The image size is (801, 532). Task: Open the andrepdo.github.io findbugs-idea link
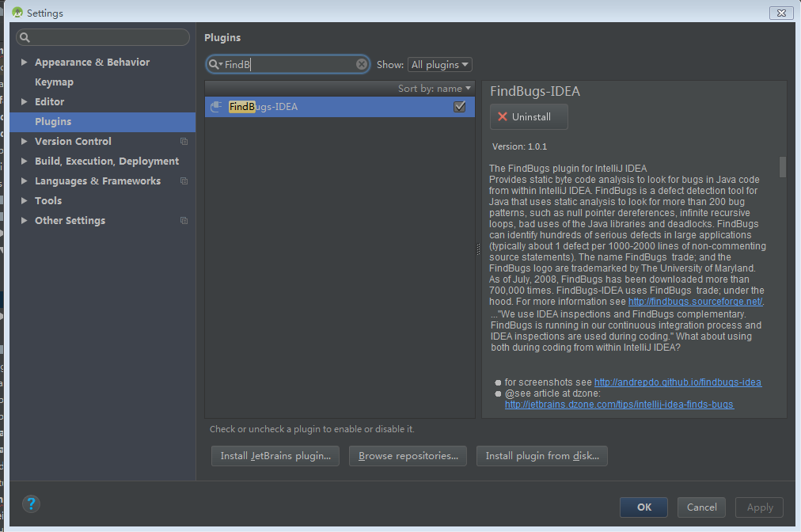click(678, 382)
